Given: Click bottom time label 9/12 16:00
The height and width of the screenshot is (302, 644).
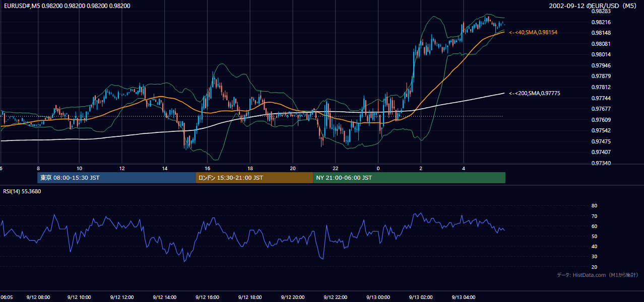Looking at the screenshot, I should tap(207, 297).
